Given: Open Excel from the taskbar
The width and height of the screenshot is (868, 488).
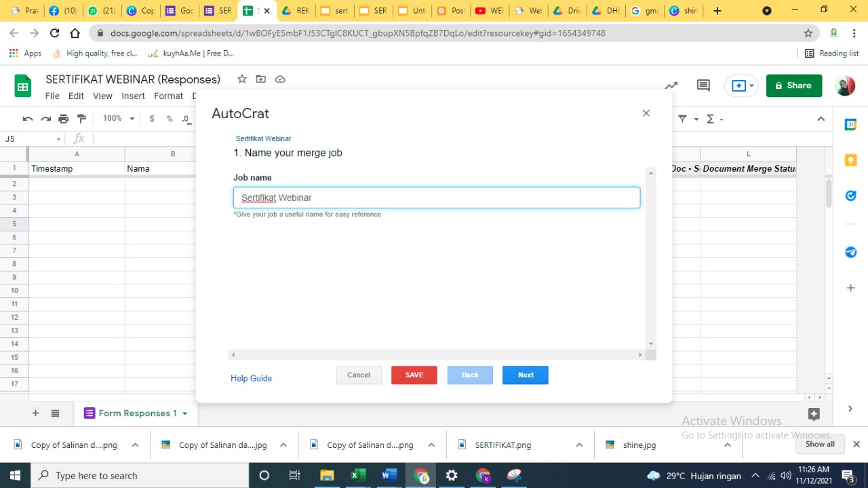Looking at the screenshot, I should (x=358, y=475).
